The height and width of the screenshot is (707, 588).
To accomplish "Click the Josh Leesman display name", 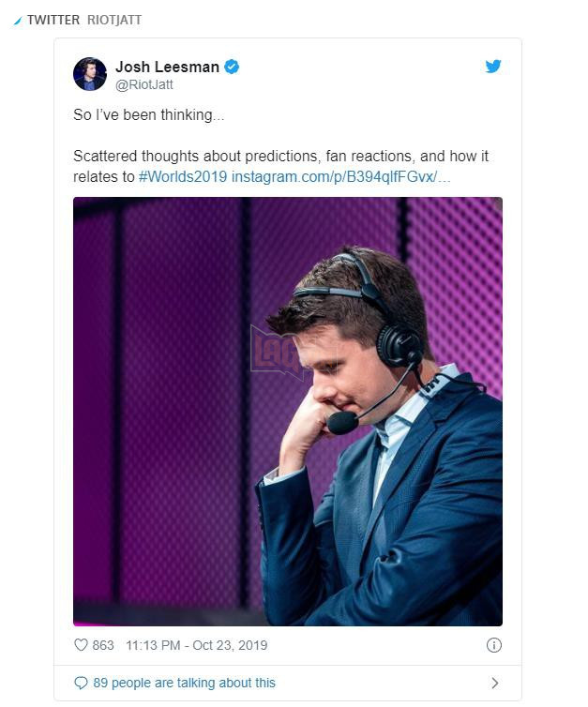I will click(167, 67).
